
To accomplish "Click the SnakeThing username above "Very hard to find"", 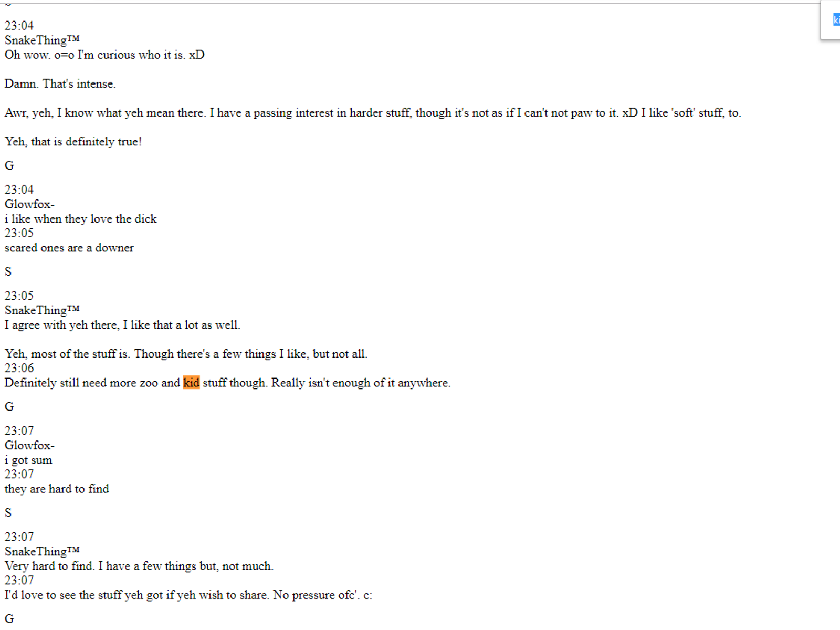I will pos(42,551).
